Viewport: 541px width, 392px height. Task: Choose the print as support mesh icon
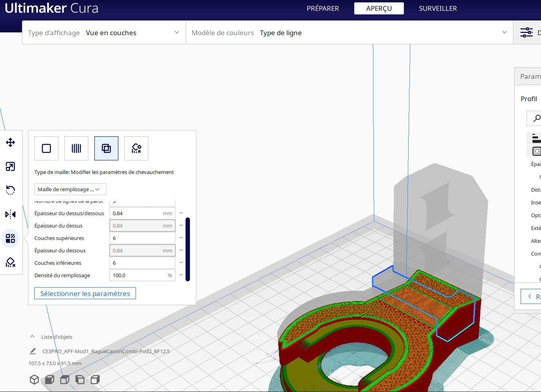(76, 148)
